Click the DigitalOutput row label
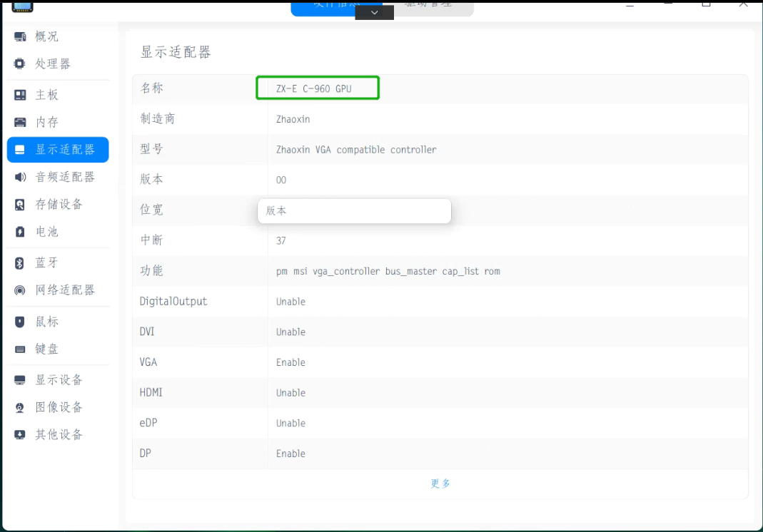Image resolution: width=763 pixels, height=532 pixels. point(173,302)
